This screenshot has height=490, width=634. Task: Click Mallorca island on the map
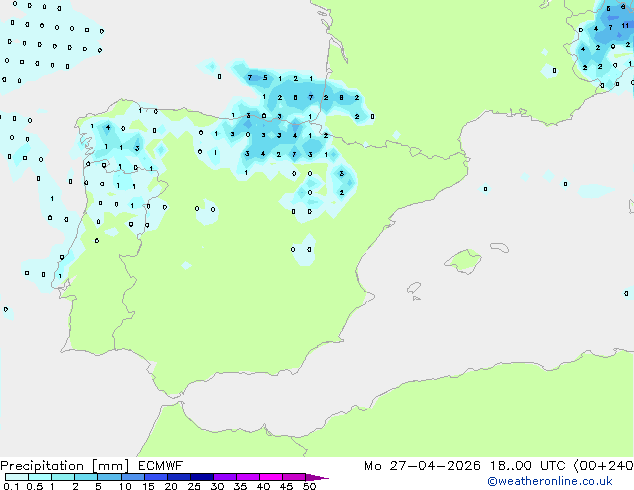pyautogui.click(x=464, y=261)
